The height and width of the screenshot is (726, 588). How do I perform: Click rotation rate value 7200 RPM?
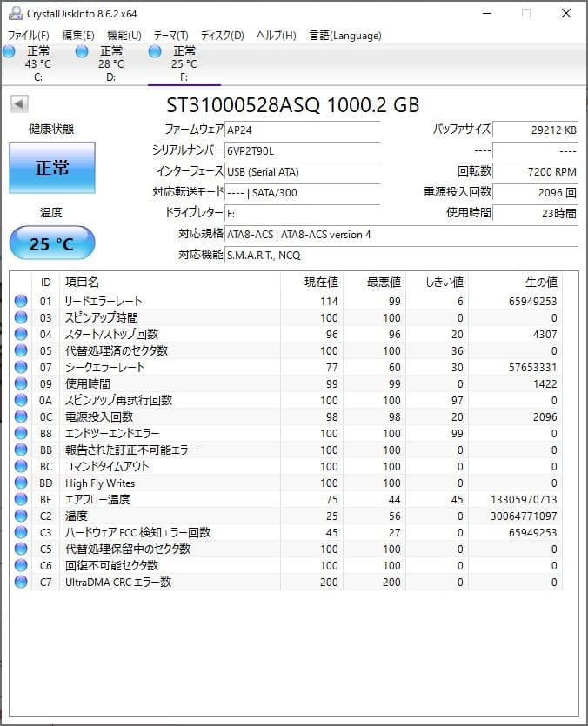coord(535,172)
